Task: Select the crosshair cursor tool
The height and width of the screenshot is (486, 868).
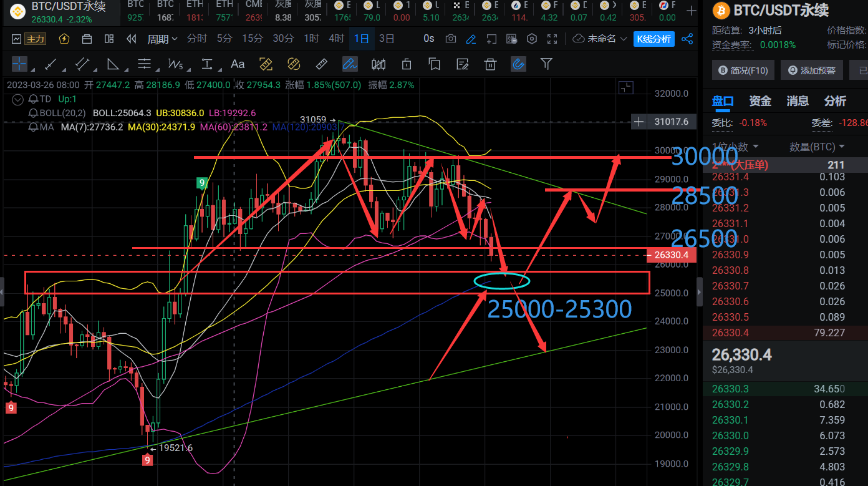Action: (x=19, y=64)
